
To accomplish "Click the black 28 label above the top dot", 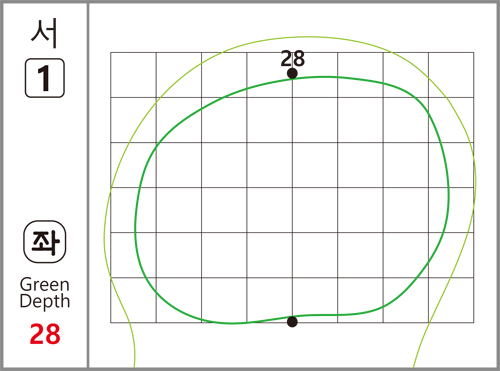I will [292, 59].
